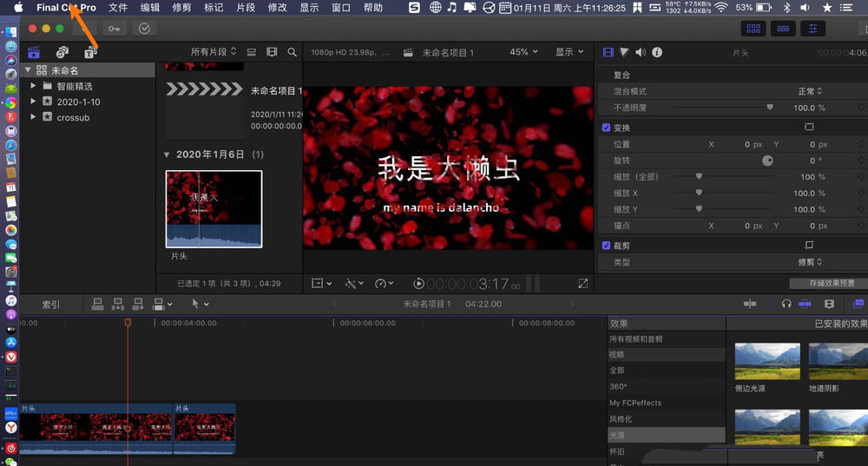
Task: Open the 片段 menu
Action: (246, 7)
